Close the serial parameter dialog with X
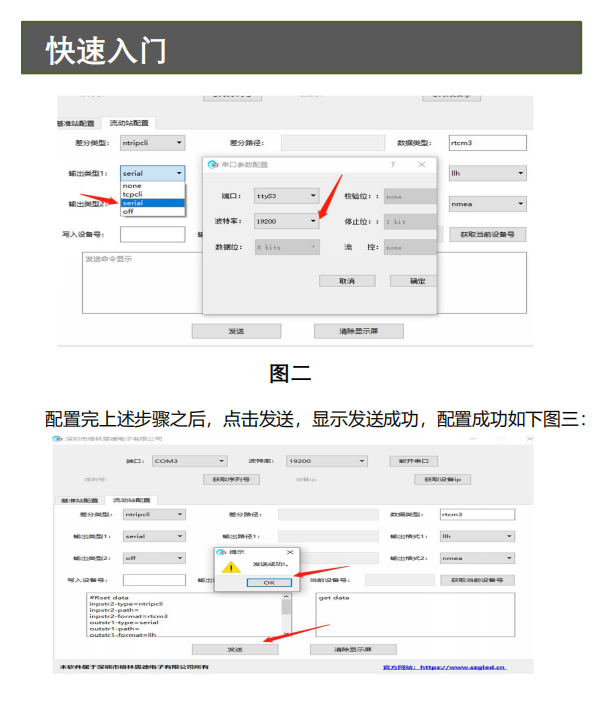 422,165
